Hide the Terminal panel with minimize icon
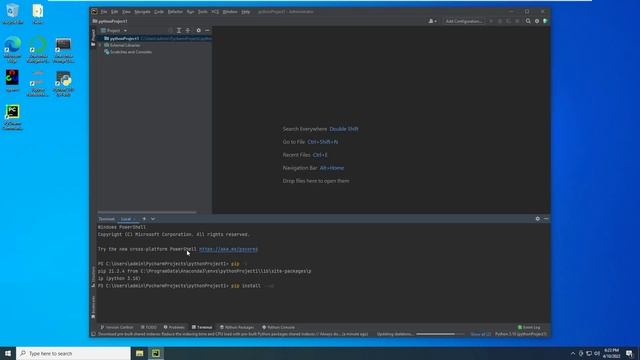This screenshot has height=360, width=640. pos(546,219)
